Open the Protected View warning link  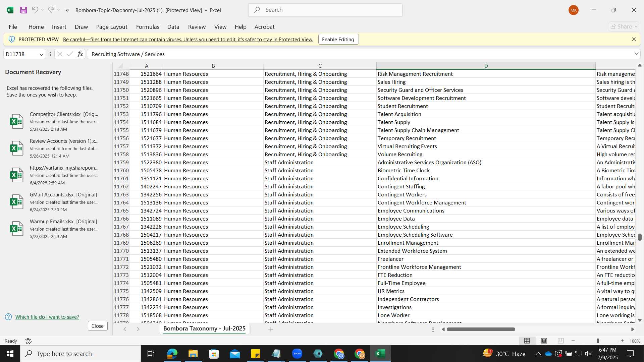(x=188, y=40)
